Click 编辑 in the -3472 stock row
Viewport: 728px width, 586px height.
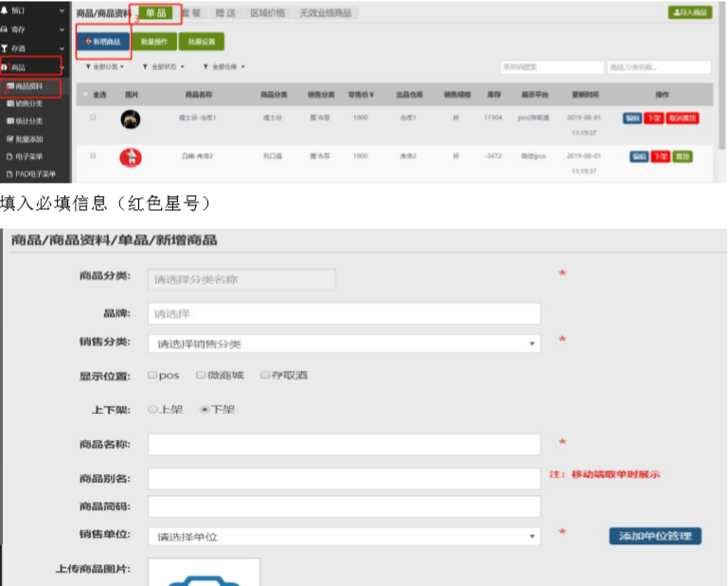point(639,156)
